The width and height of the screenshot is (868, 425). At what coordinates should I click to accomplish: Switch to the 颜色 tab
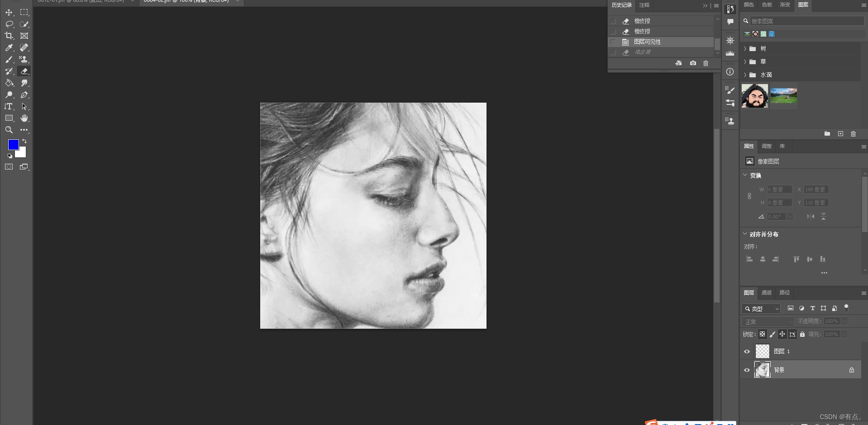(x=749, y=5)
